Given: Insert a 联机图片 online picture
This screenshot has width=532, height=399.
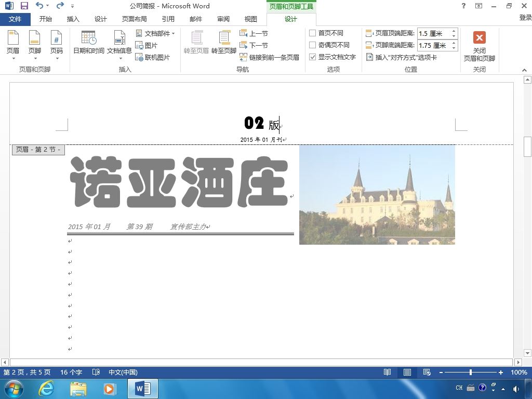Looking at the screenshot, I should (152, 57).
